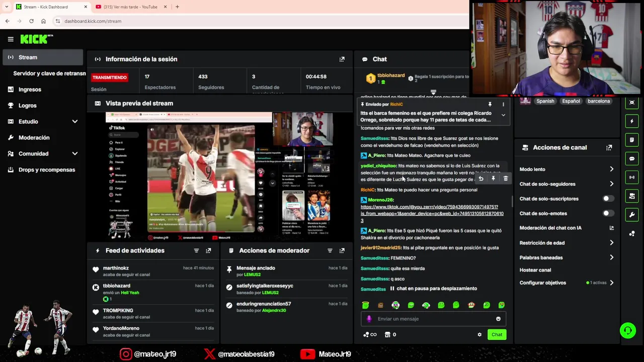644x362 pixels.
Task: Open chat settings gear icon
Action: (479, 335)
